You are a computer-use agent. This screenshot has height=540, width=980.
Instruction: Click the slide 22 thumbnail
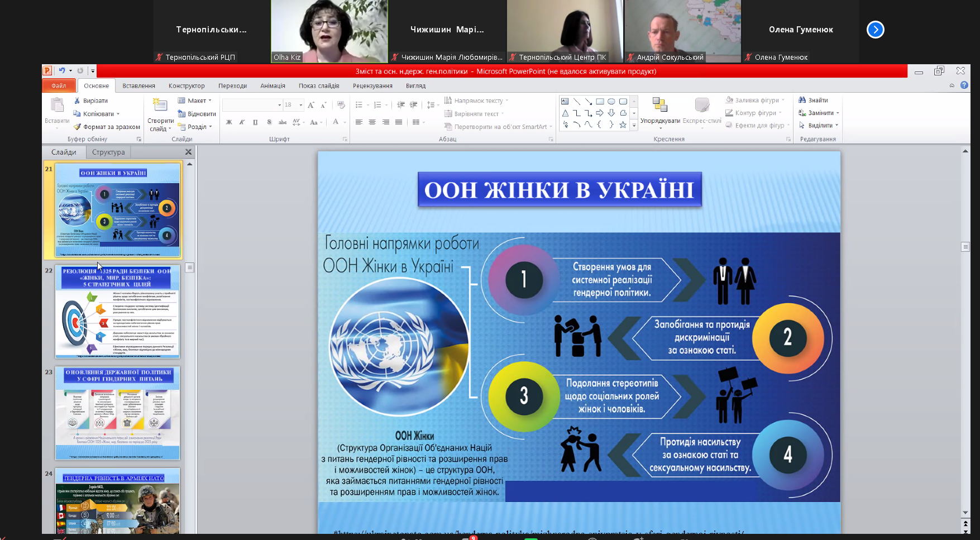tap(117, 311)
